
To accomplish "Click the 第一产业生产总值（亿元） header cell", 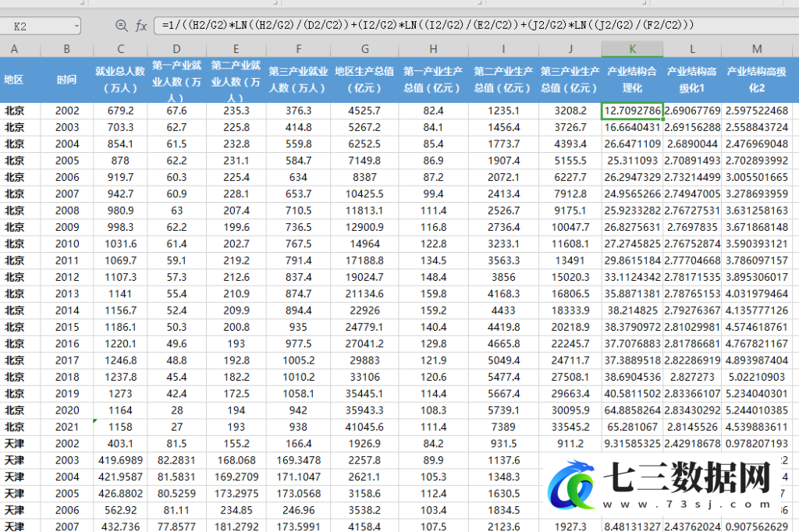I will point(433,80).
